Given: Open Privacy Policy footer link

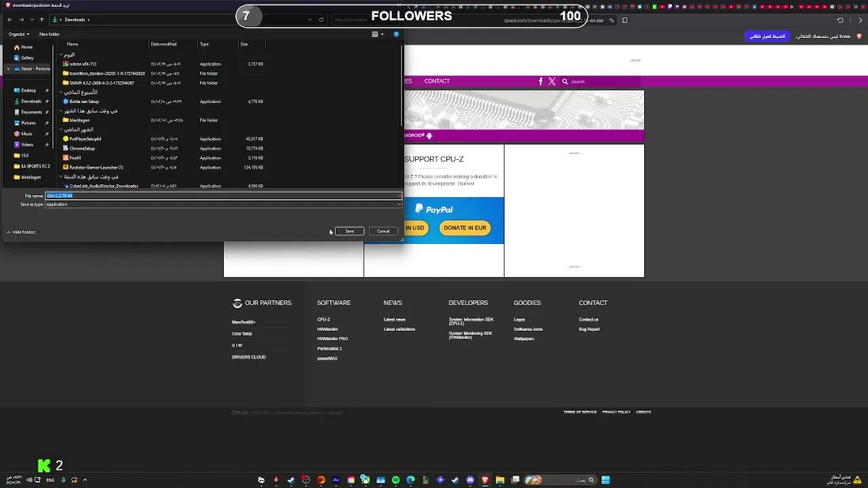Looking at the screenshot, I should tap(616, 412).
